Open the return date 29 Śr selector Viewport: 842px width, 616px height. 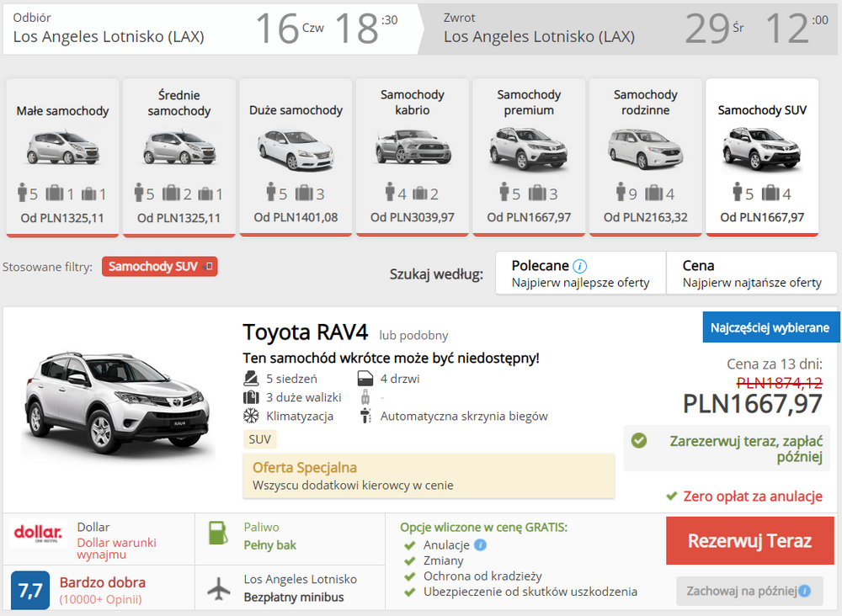tap(714, 28)
